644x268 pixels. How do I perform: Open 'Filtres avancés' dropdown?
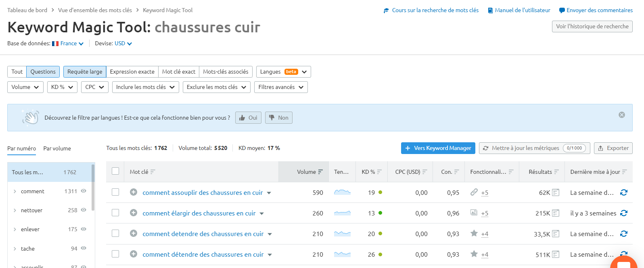[x=281, y=87]
